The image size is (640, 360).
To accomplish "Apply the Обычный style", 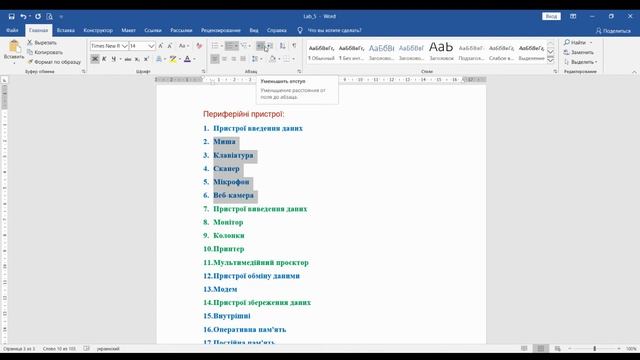I will [x=321, y=52].
